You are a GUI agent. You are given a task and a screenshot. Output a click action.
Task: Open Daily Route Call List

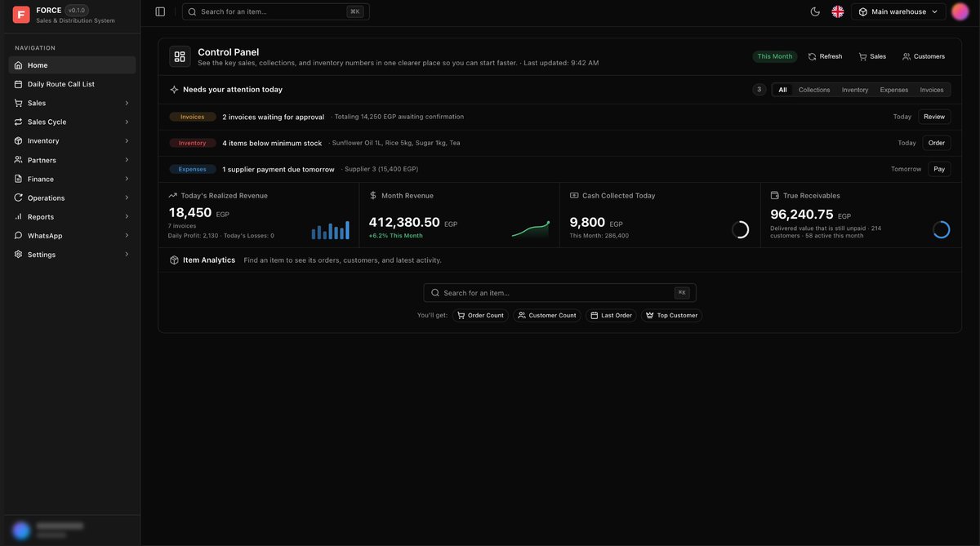(72, 84)
